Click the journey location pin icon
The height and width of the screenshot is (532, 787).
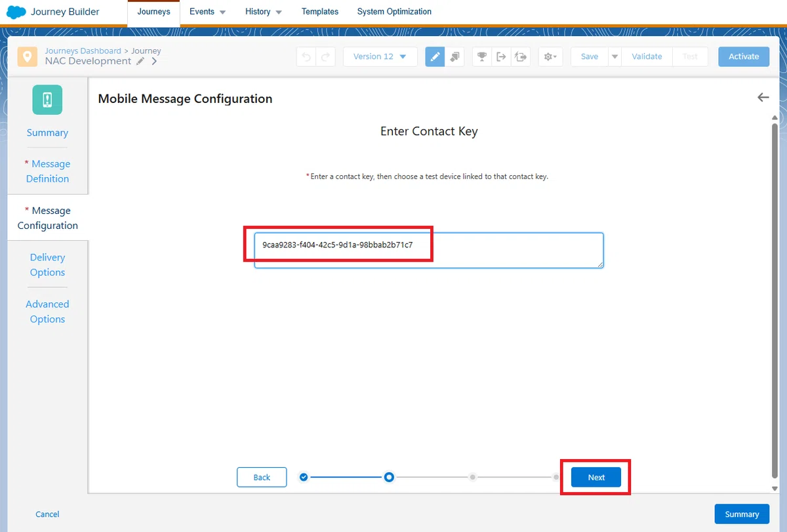[x=27, y=56]
